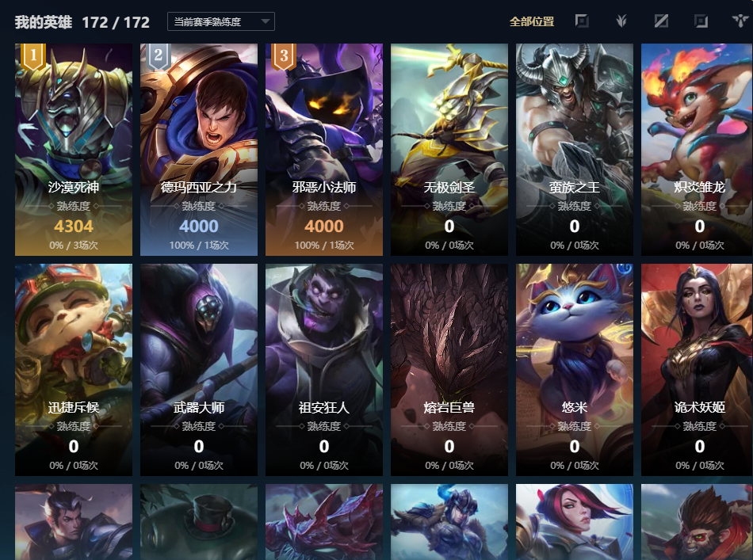Open the 无极剑圣 champion card
The width and height of the screenshot is (753, 560).
449,150
